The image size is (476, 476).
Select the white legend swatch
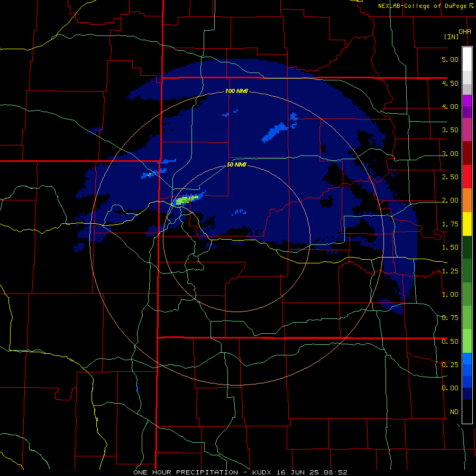click(467, 59)
